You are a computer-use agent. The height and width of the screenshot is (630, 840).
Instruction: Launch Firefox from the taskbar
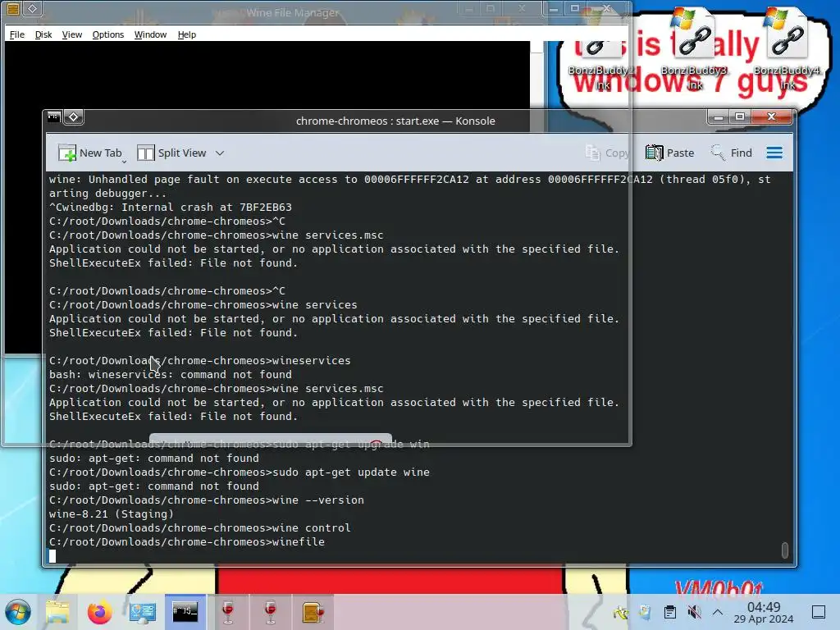99,612
